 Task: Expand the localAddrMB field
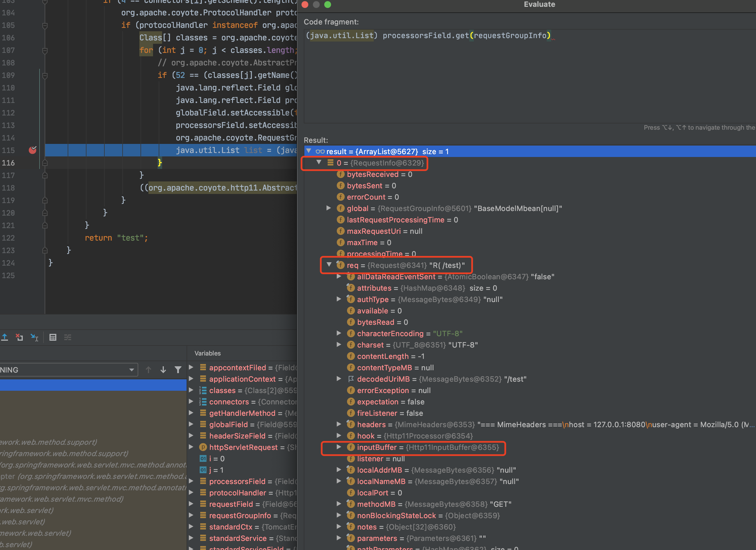tap(339, 470)
